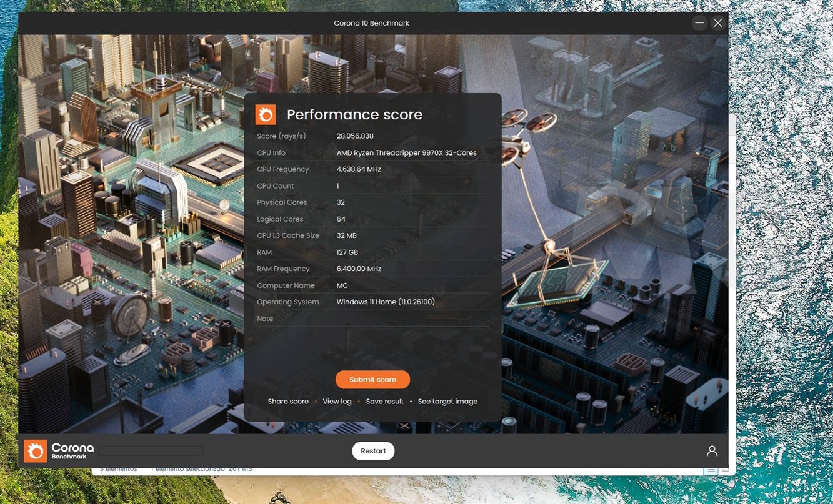Select Save result

384,402
